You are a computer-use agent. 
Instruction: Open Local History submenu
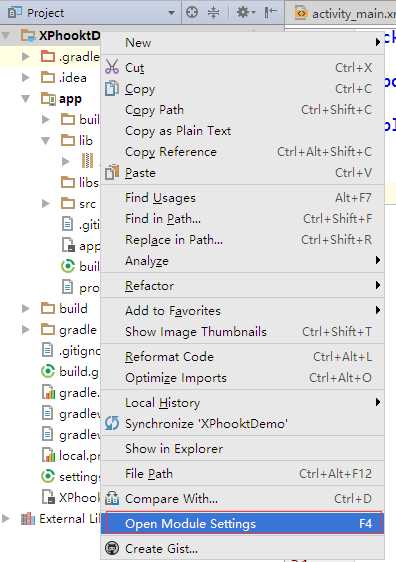pos(243,403)
